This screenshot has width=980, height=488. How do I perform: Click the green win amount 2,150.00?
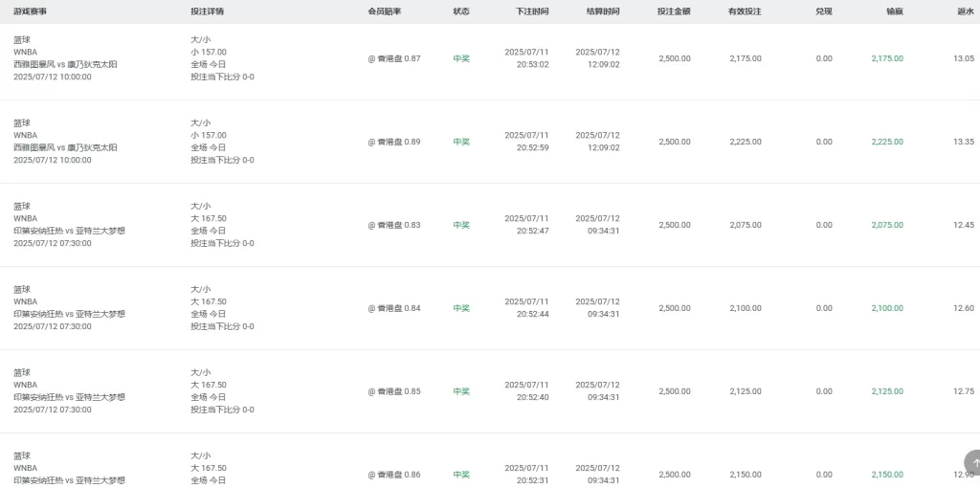tap(887, 475)
